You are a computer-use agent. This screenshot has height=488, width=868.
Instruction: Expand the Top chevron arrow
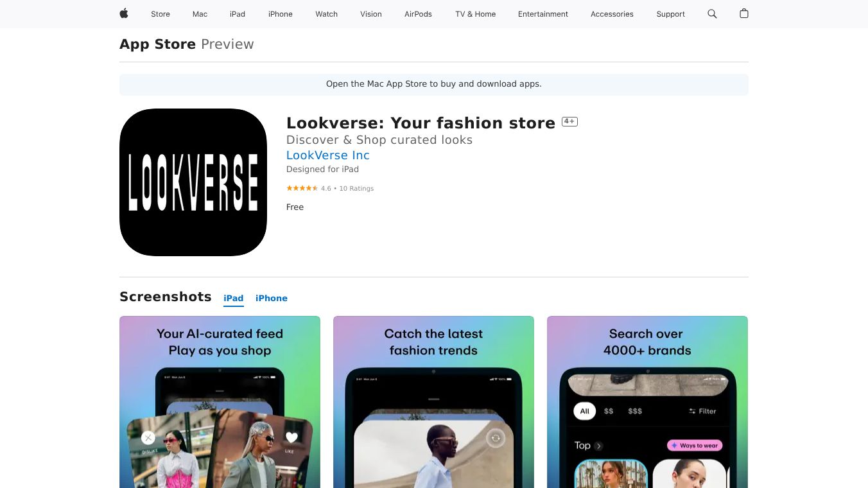tap(598, 446)
